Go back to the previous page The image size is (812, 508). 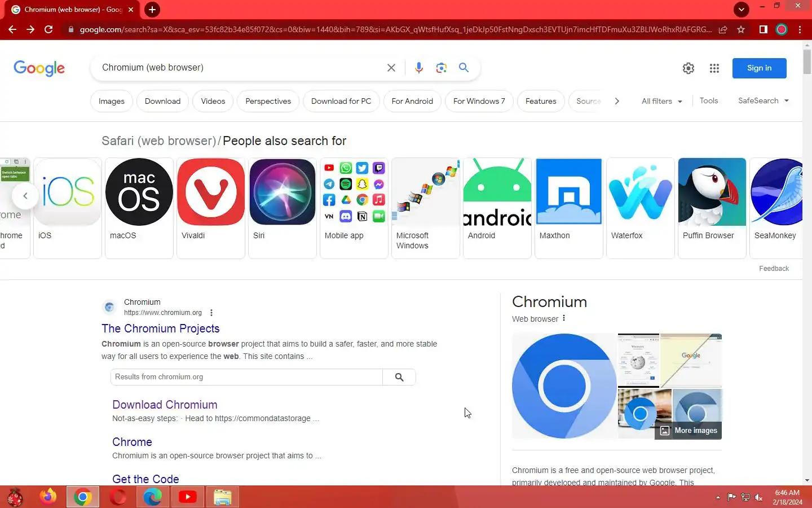click(x=12, y=29)
